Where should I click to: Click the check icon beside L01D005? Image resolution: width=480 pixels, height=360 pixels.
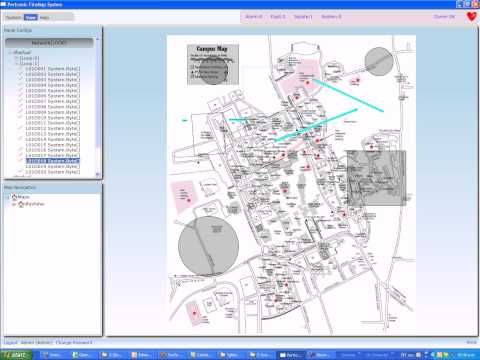click(21, 90)
